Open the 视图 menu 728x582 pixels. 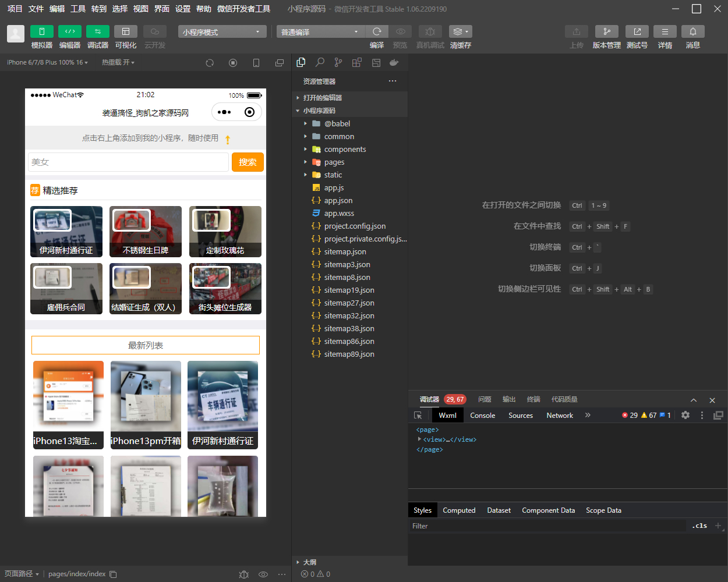141,9
